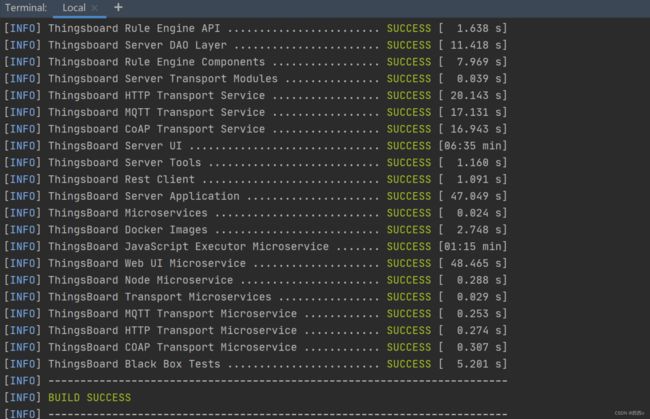The width and height of the screenshot is (650, 419).
Task: Click the ThingsBoard Server UI build line
Action: click(255, 146)
